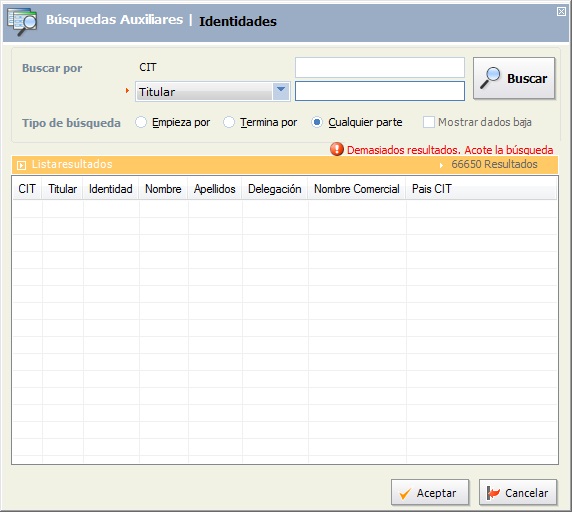The width and height of the screenshot is (572, 512).
Task: Close the Identidades dialog window
Action: point(561,12)
